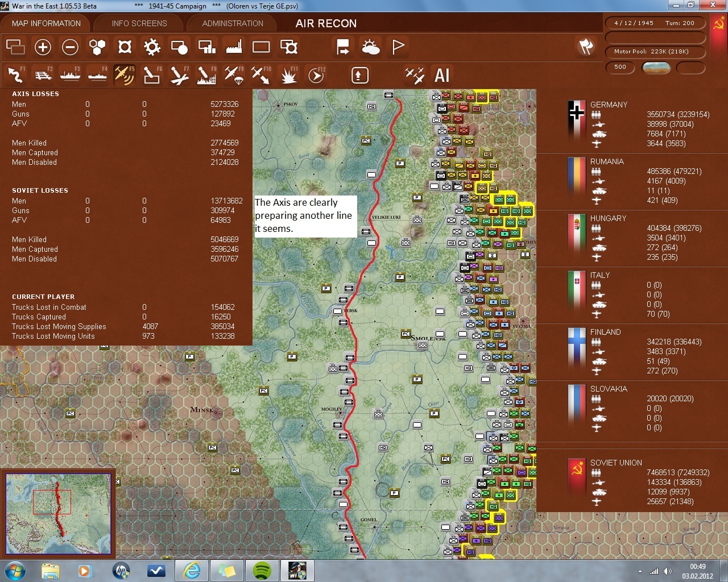728x582 pixels.
Task: Toggle the last icon before the flag
Action: [x=289, y=47]
